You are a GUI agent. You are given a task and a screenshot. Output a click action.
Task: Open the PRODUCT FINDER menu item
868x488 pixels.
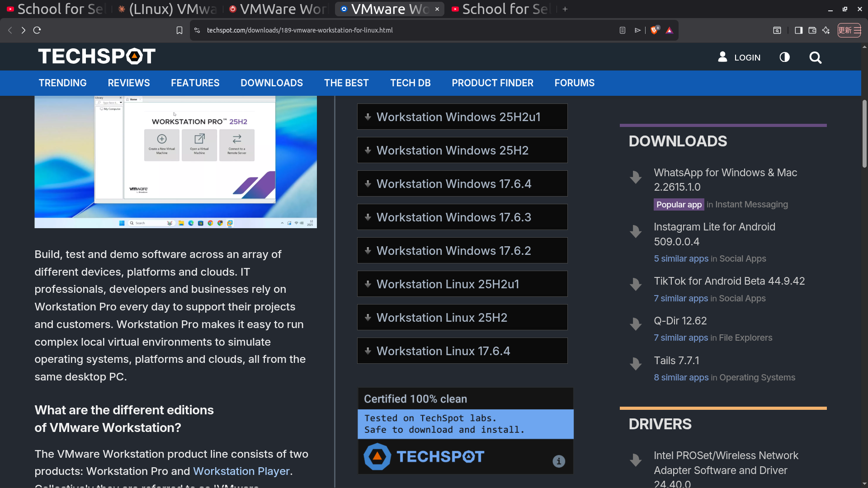(493, 83)
